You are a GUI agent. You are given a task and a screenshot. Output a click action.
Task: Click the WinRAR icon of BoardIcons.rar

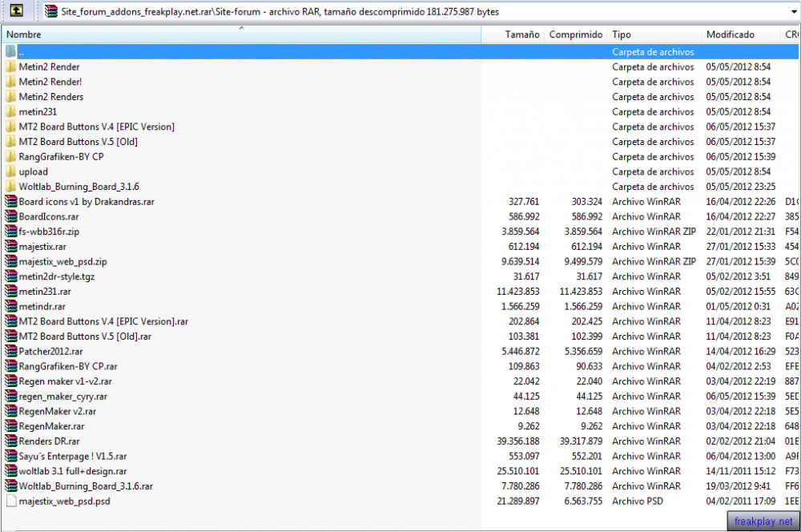[x=10, y=216]
